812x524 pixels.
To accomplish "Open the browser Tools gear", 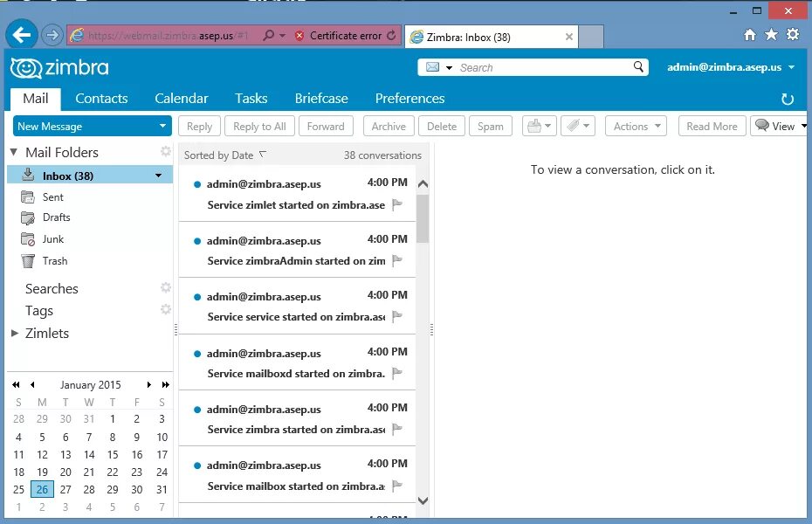I will [x=793, y=35].
